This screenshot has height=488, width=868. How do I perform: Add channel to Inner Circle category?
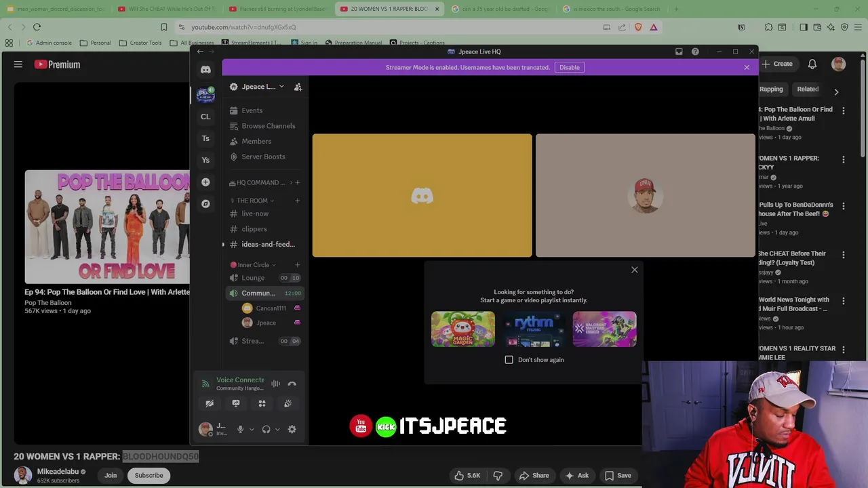[x=297, y=265]
